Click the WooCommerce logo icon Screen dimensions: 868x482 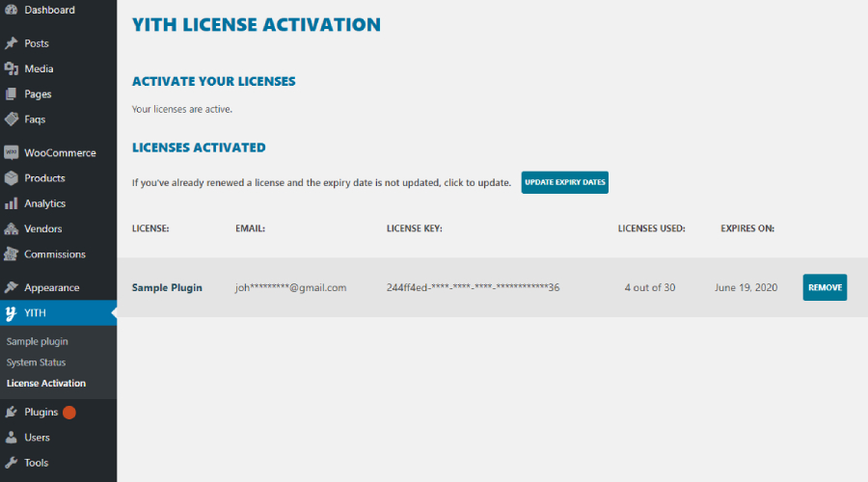coord(11,152)
